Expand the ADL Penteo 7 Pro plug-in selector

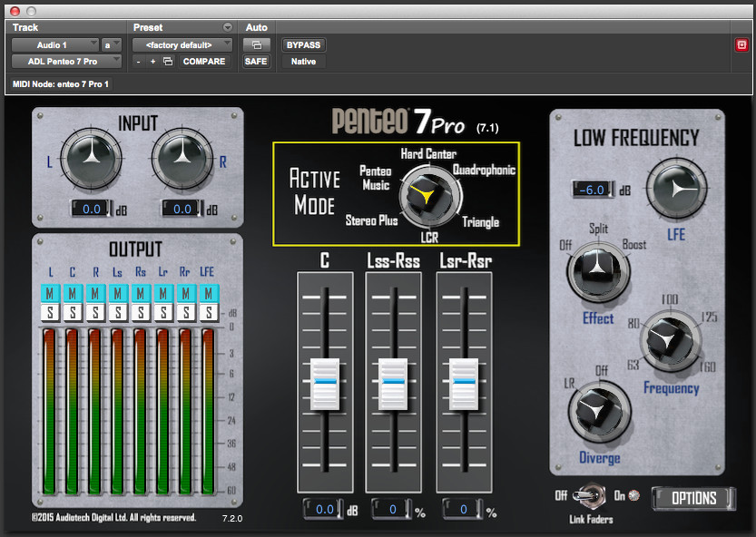pos(66,61)
